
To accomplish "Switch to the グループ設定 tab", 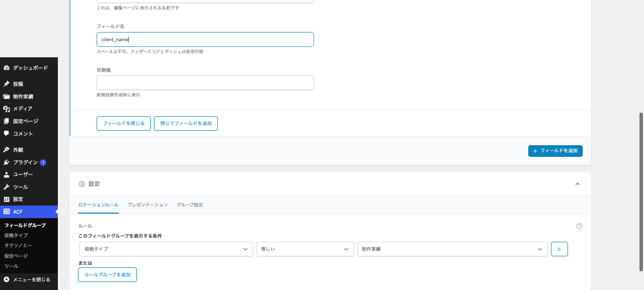I will 190,205.
